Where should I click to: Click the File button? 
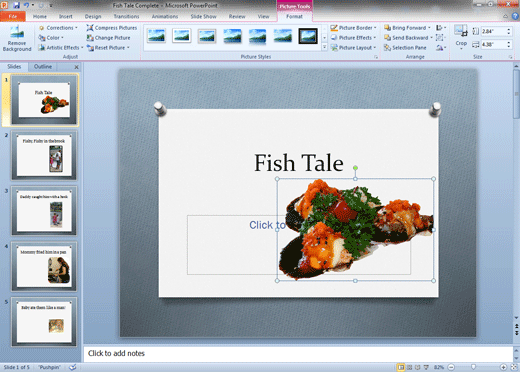[13, 16]
